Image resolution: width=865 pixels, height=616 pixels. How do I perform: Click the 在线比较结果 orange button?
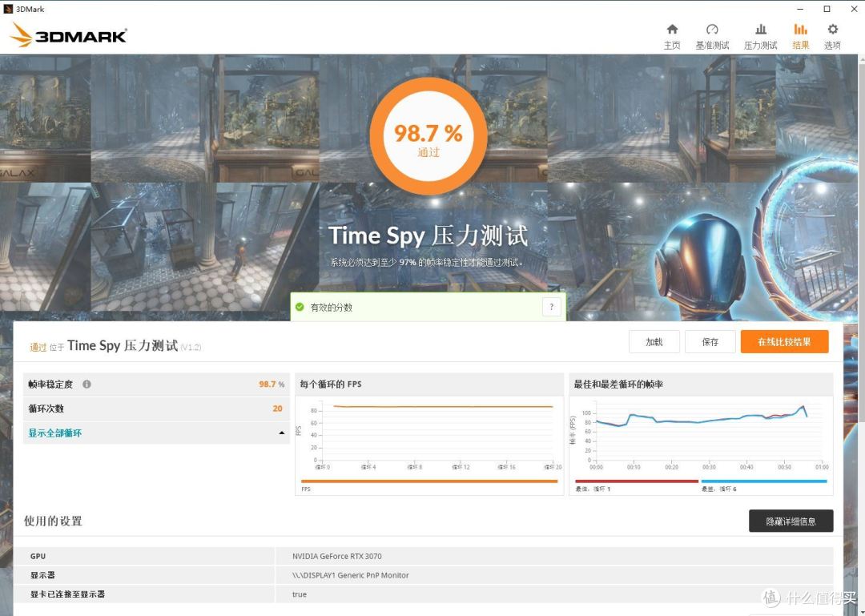click(784, 341)
